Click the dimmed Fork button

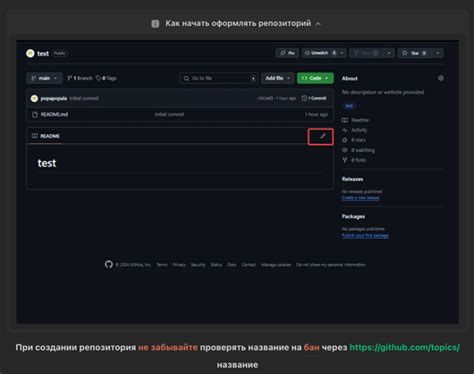(367, 53)
